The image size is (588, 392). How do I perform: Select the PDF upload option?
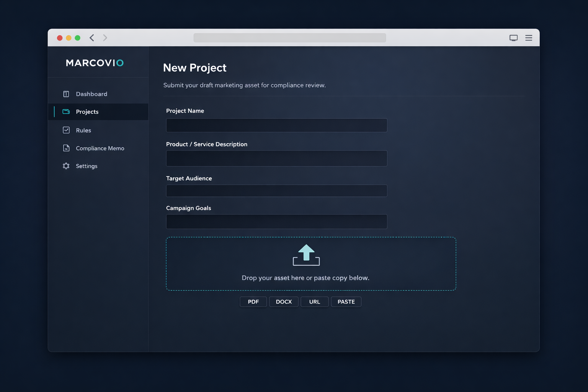pos(253,302)
